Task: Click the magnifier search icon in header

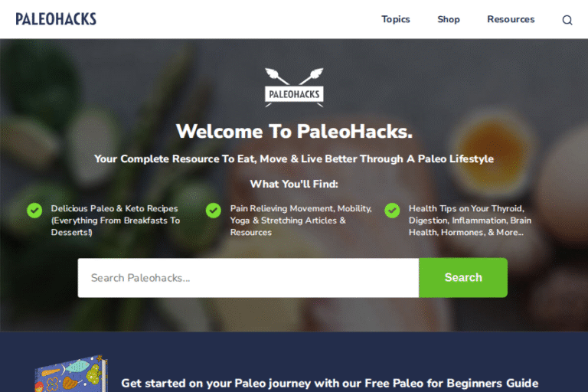Action: click(567, 20)
